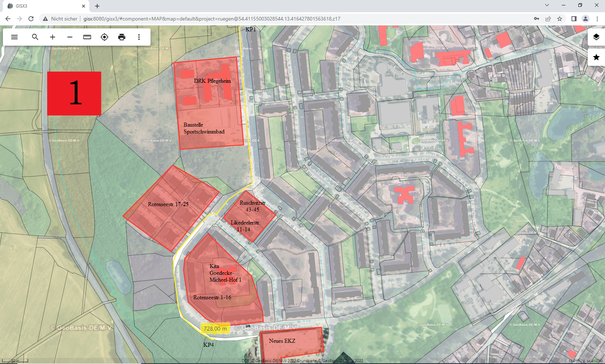Reload the current page
Viewport: 605px width, 364px height.
point(31,19)
